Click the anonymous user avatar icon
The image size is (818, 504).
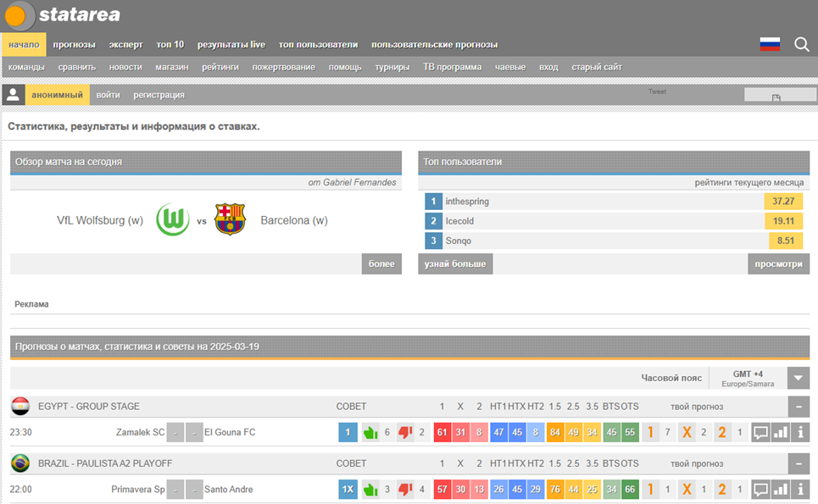point(13,95)
